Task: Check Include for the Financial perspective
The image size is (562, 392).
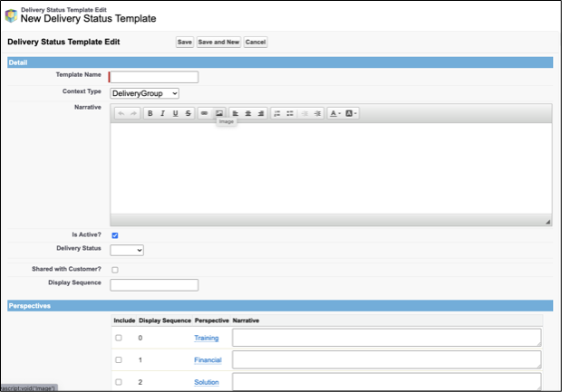Action: pos(119,359)
